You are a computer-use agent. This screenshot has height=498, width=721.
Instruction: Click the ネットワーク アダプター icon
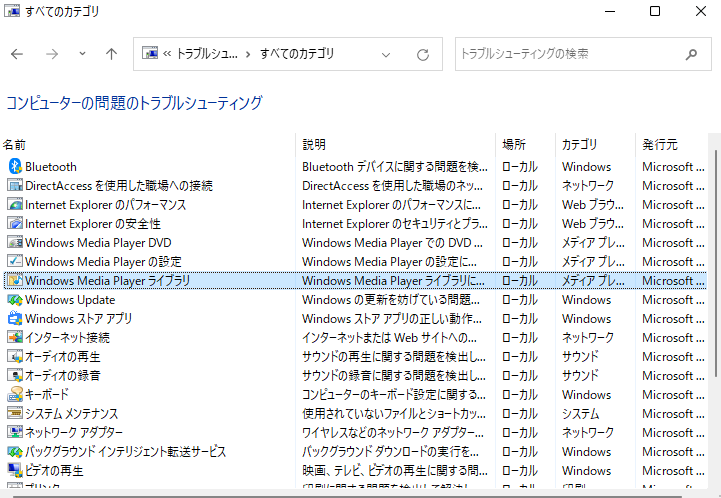(x=14, y=433)
